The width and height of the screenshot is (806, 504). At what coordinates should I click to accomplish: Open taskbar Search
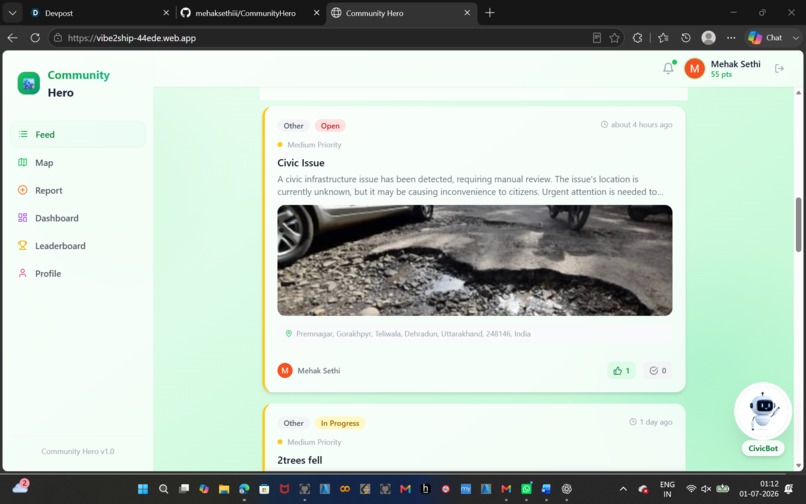point(163,489)
